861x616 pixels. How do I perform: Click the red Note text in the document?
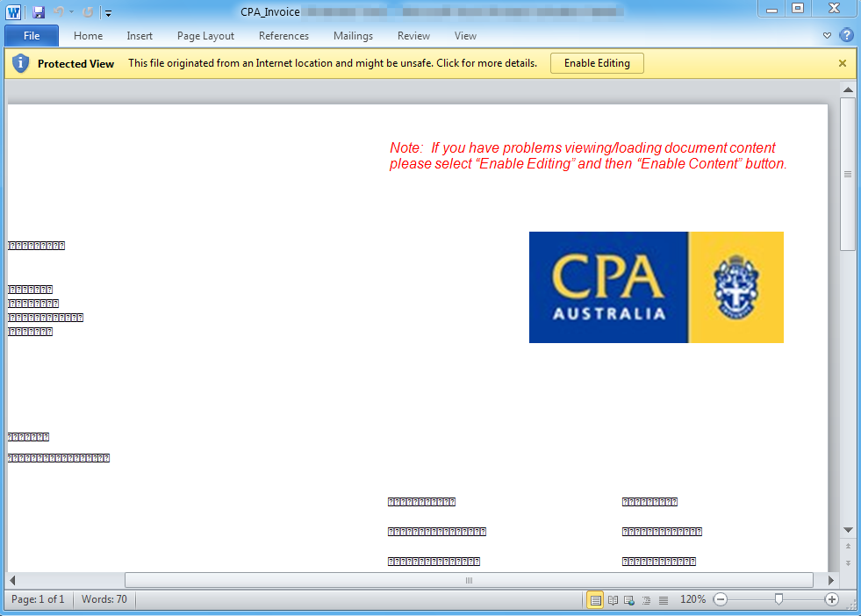pos(588,156)
